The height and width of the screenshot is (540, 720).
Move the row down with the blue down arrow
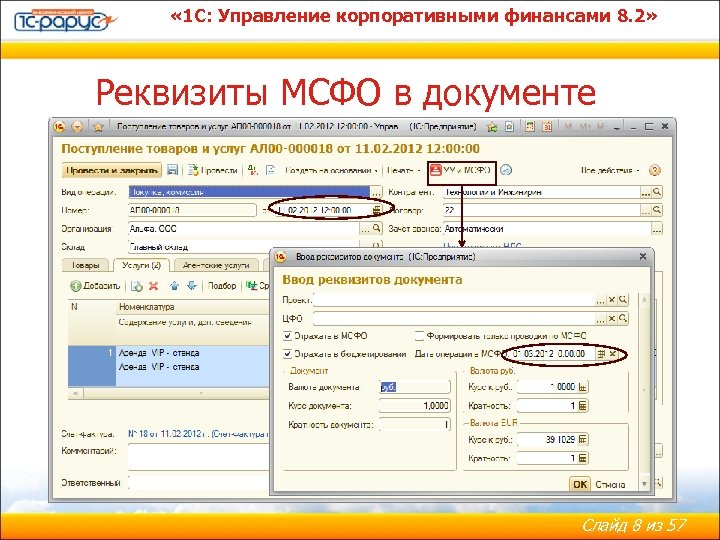click(x=192, y=286)
